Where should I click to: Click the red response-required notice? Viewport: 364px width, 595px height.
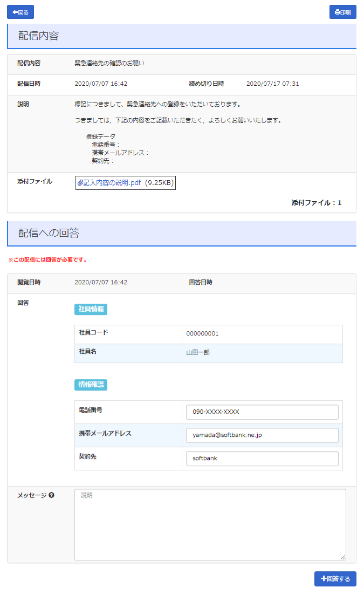click(47, 260)
